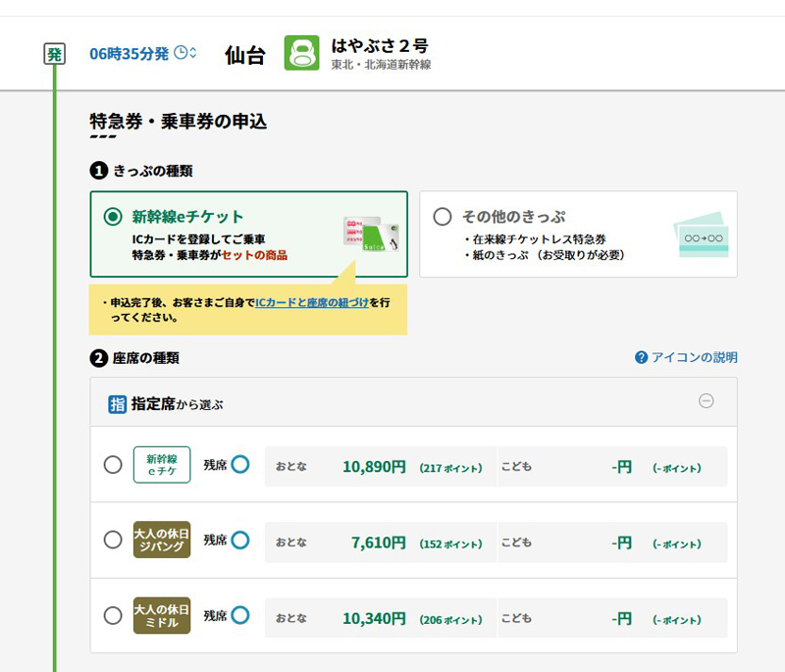Collapse the 指定席から選ぶ section
The height and width of the screenshot is (672, 785).
coord(706,401)
